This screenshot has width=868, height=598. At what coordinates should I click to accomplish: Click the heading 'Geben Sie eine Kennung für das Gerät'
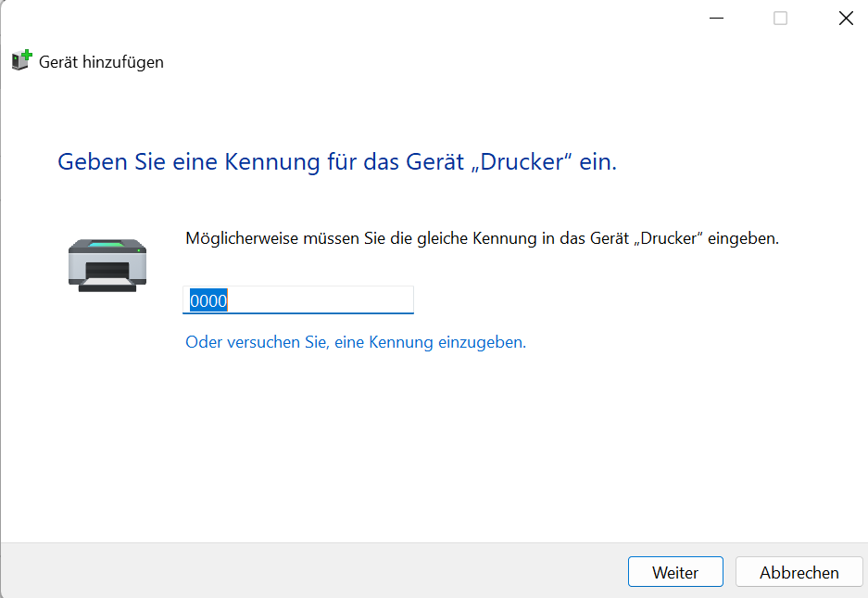[337, 161]
